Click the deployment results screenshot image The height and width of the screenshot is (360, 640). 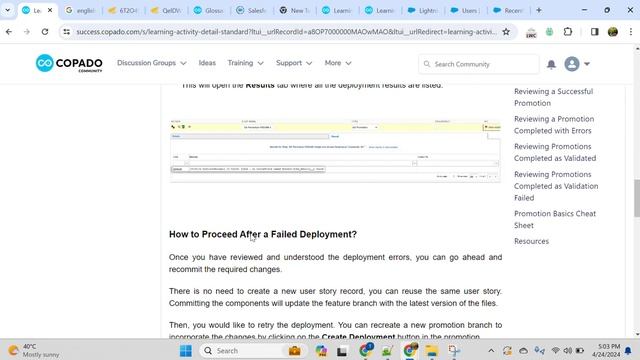point(335,151)
